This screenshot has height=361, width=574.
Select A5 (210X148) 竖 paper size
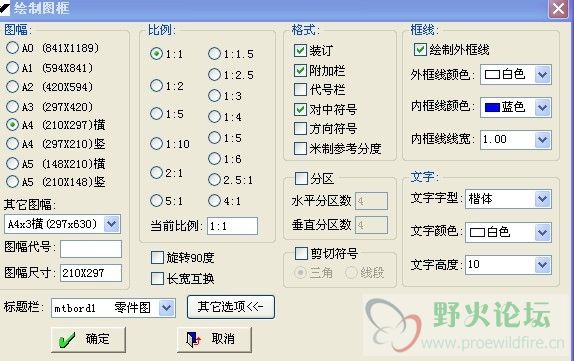point(12,182)
